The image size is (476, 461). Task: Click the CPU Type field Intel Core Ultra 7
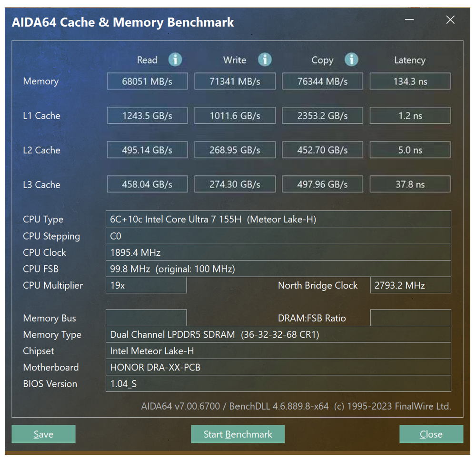pos(278,219)
